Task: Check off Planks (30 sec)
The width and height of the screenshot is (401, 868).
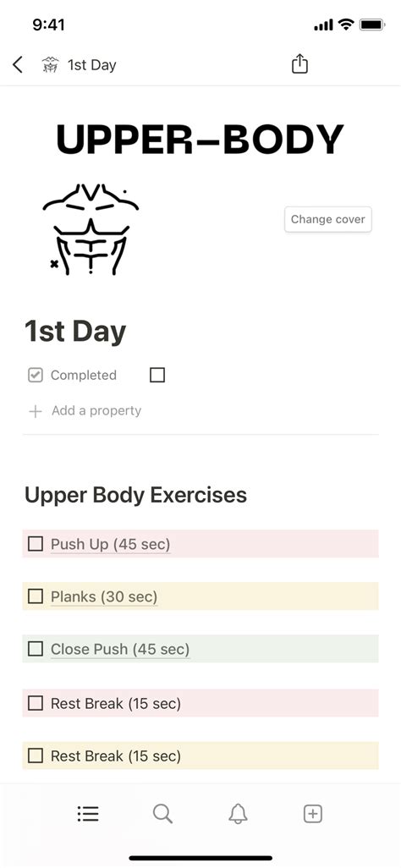Action: [x=36, y=596]
